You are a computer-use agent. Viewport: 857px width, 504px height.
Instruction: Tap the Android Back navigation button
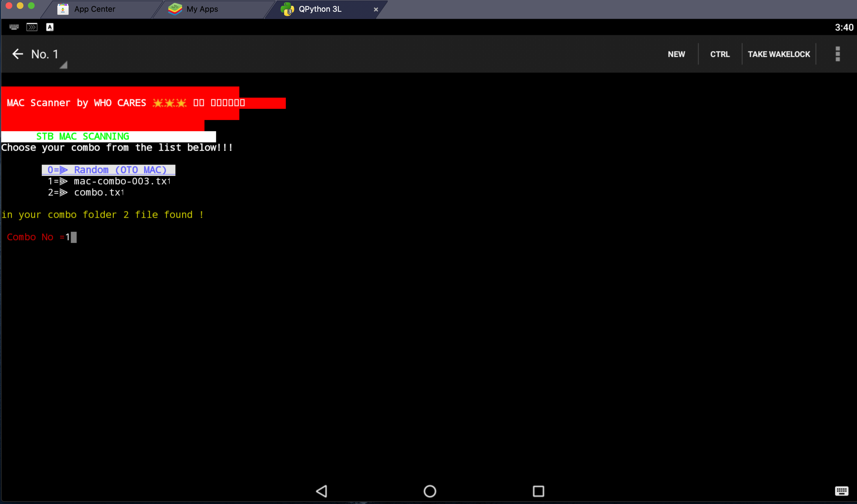pyautogui.click(x=321, y=491)
